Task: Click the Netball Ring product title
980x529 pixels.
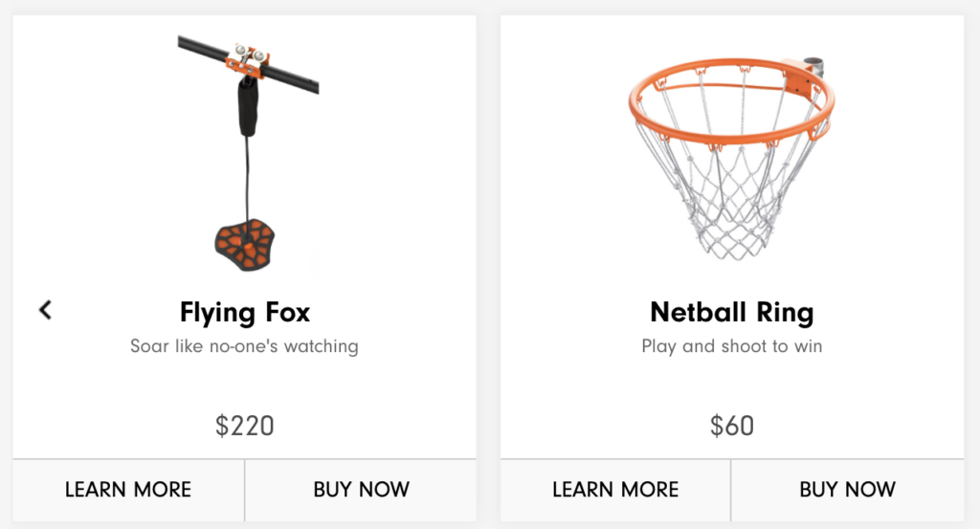Action: [732, 313]
